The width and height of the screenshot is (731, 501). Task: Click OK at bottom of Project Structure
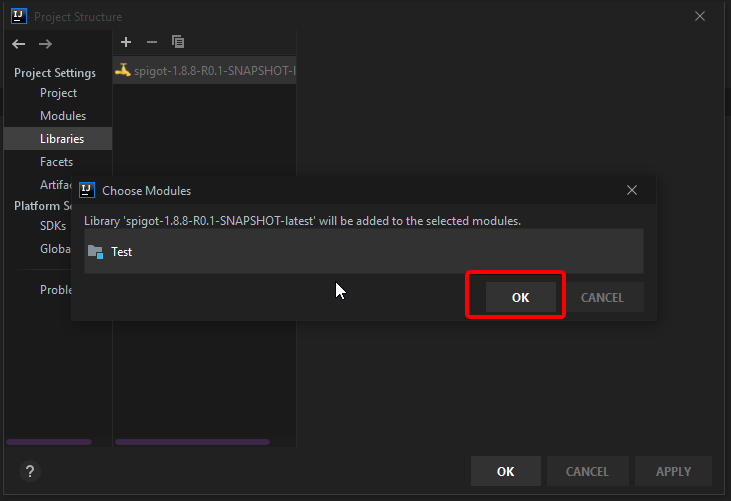click(x=506, y=471)
